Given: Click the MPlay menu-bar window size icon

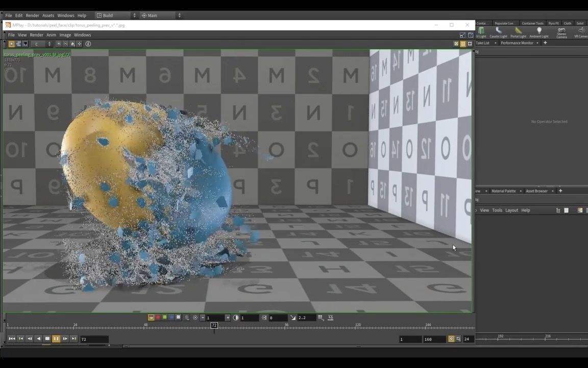Looking at the screenshot, I should point(462,35).
